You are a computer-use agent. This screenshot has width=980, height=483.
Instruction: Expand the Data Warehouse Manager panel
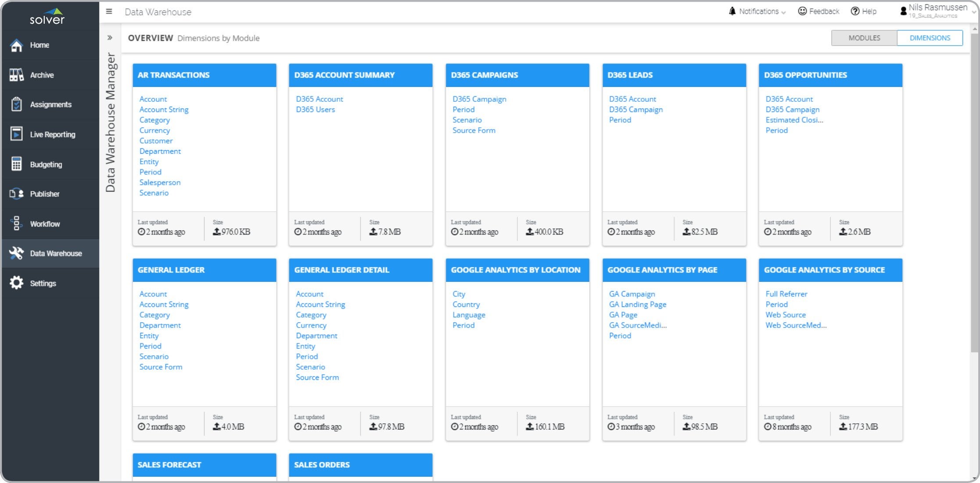(110, 38)
